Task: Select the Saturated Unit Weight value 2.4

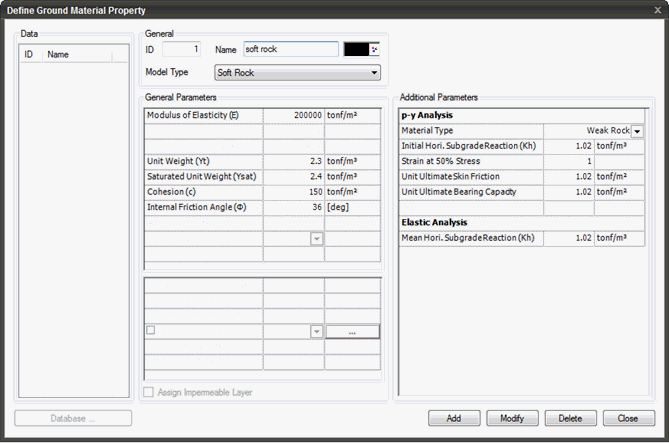Action: [x=294, y=177]
